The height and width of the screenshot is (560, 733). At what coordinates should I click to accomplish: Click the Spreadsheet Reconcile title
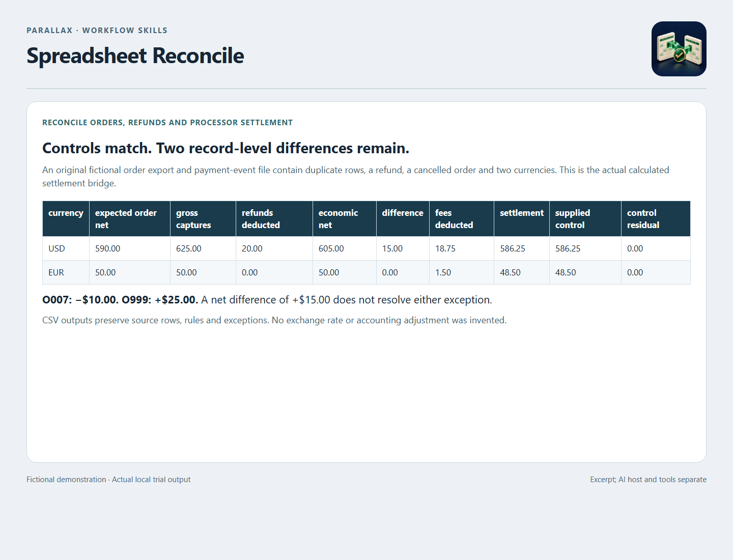135,55
